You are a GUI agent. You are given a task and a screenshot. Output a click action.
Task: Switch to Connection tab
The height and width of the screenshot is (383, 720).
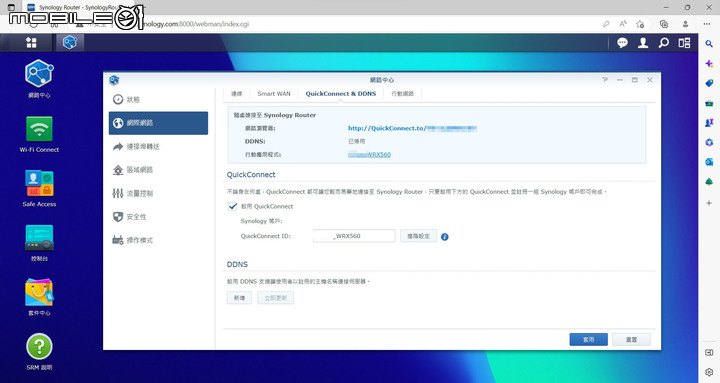[x=236, y=94]
